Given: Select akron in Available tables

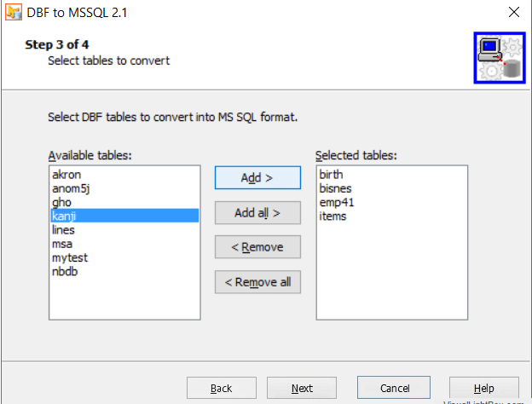Looking at the screenshot, I should tap(124, 175).
